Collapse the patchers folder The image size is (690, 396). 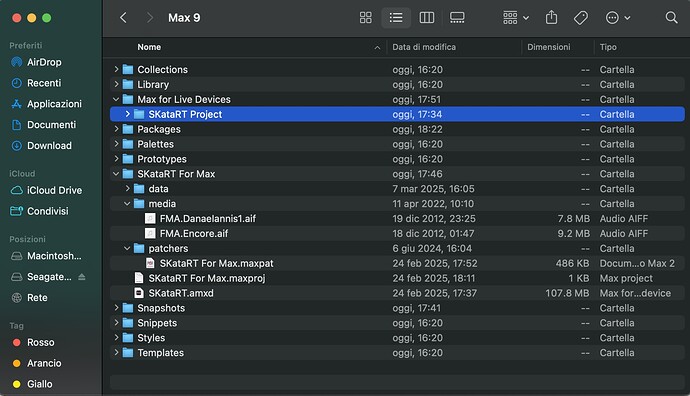(x=128, y=249)
